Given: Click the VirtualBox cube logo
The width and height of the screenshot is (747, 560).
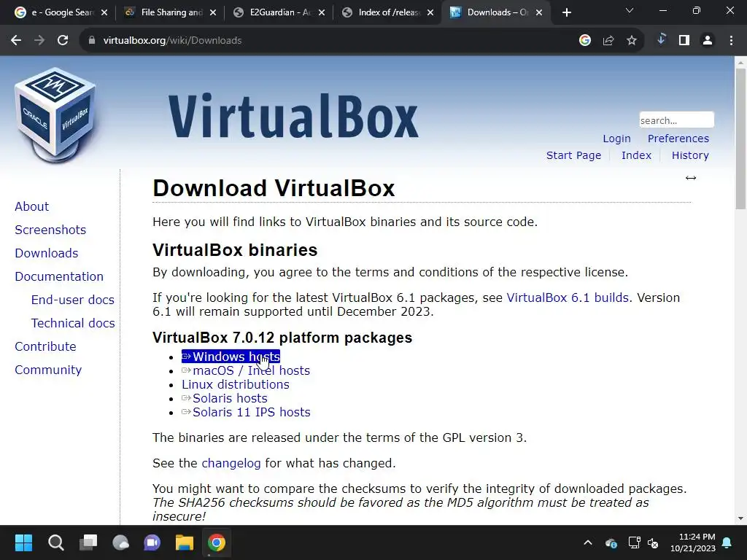Looking at the screenshot, I should [55, 114].
